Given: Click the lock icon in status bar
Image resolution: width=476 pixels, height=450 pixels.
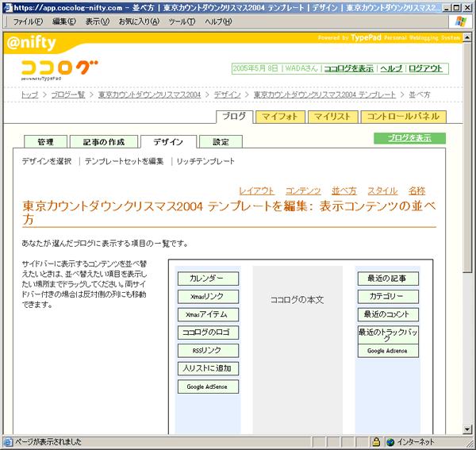Looking at the screenshot, I should click(x=390, y=442).
